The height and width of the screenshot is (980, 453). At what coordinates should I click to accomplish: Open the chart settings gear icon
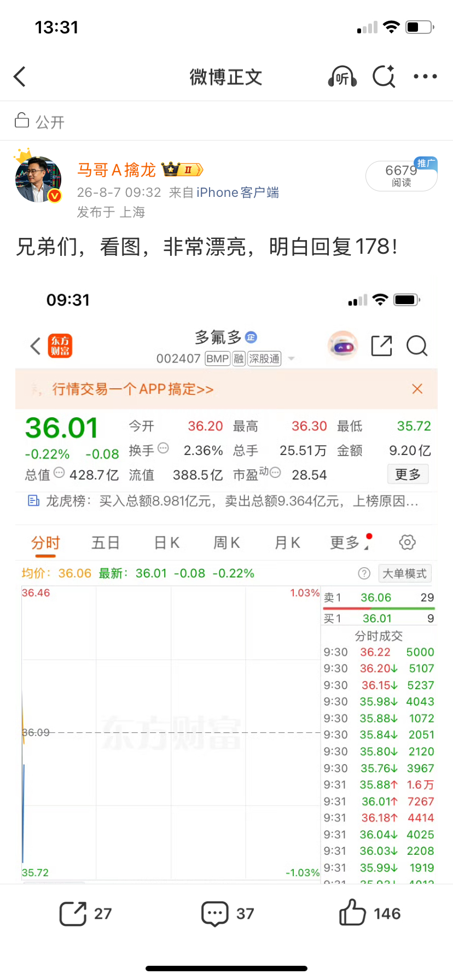[407, 542]
